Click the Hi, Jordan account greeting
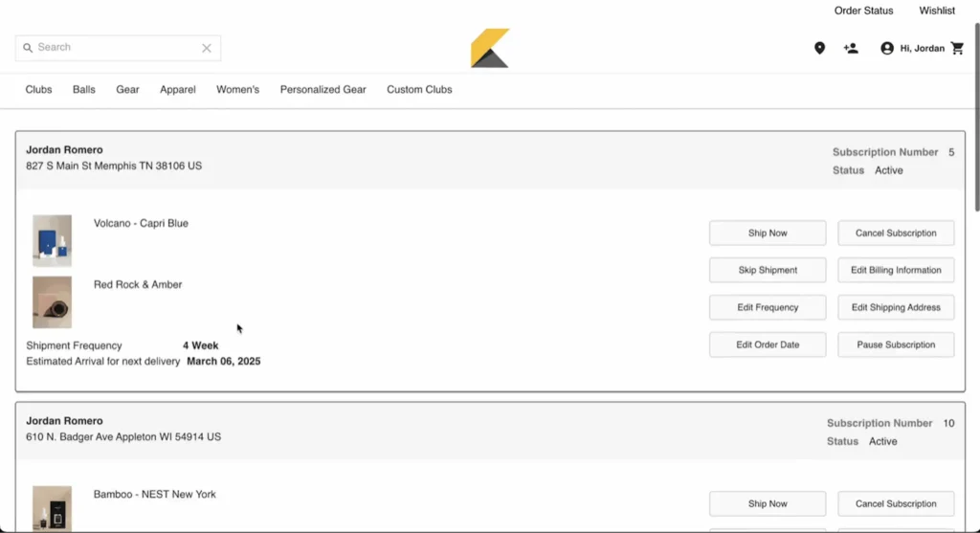The image size is (980, 533). pyautogui.click(x=922, y=48)
